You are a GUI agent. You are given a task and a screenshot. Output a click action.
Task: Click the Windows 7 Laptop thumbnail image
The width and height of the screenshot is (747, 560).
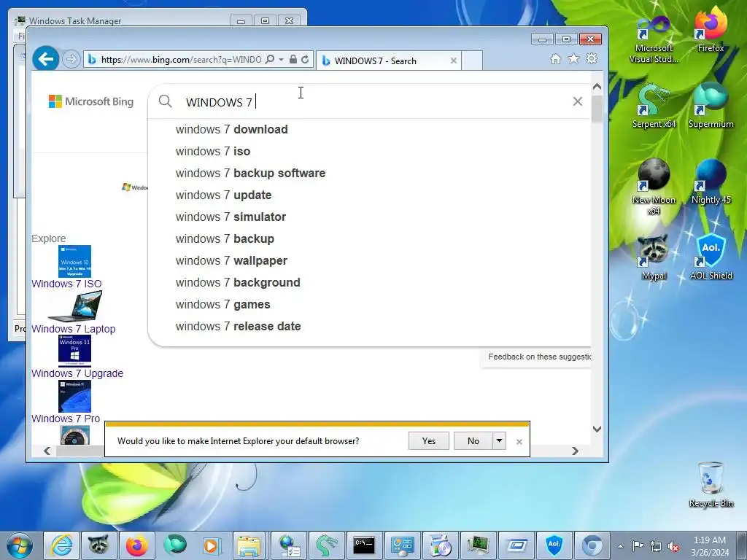point(75,307)
